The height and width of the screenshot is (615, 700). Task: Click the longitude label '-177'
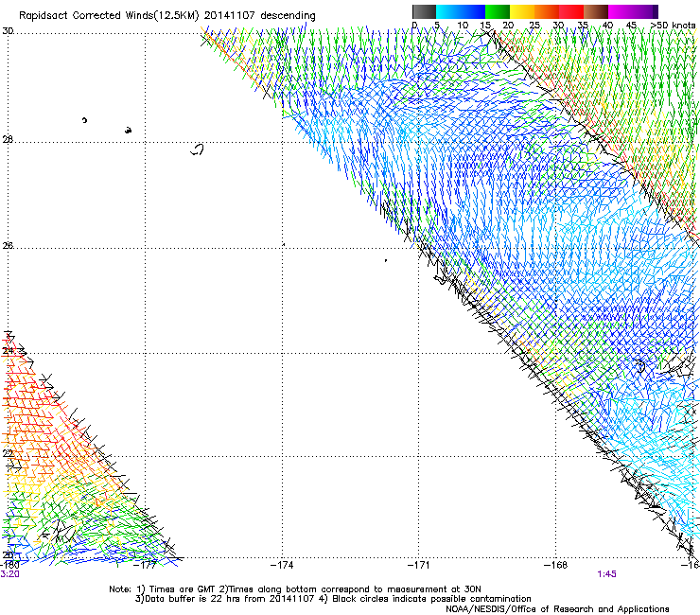click(x=145, y=565)
